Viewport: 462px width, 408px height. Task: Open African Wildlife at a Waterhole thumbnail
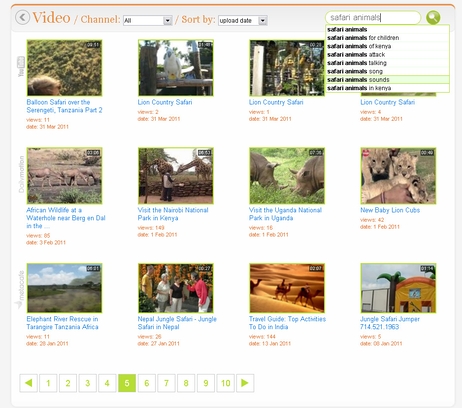(64, 176)
